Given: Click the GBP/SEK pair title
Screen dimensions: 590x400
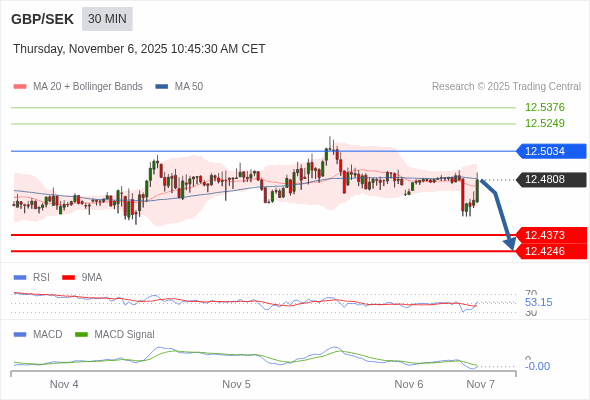Looking at the screenshot, I should (x=43, y=19).
